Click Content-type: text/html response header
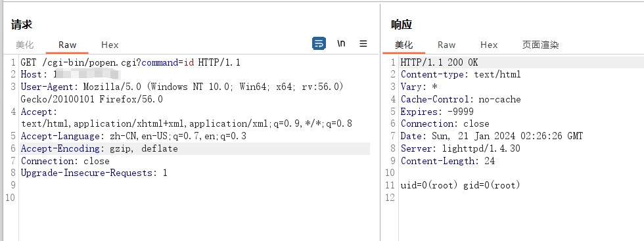The width and height of the screenshot is (644, 241). [x=461, y=75]
